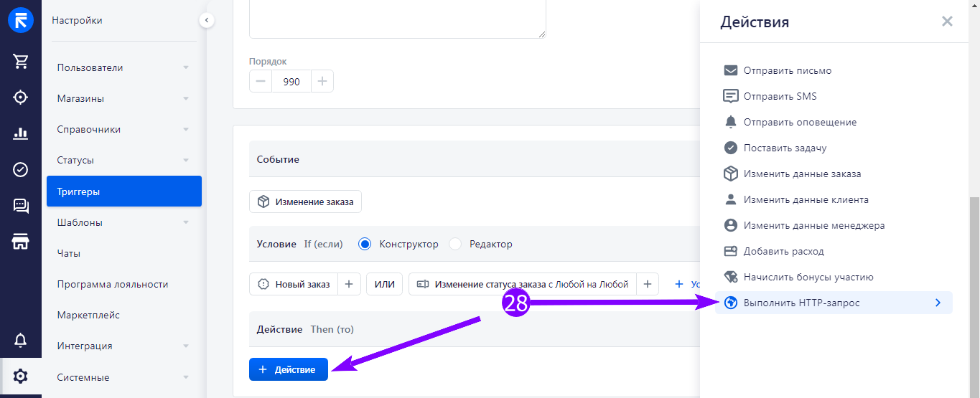Click the manager avatar icon in actions
This screenshot has height=398, width=980.
click(731, 225)
